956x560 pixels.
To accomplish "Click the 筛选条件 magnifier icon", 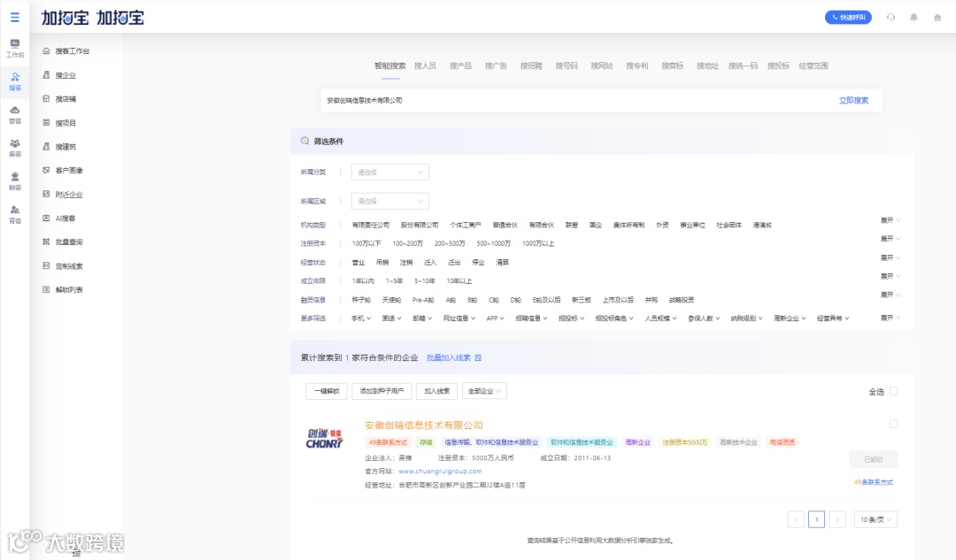I will tap(305, 141).
